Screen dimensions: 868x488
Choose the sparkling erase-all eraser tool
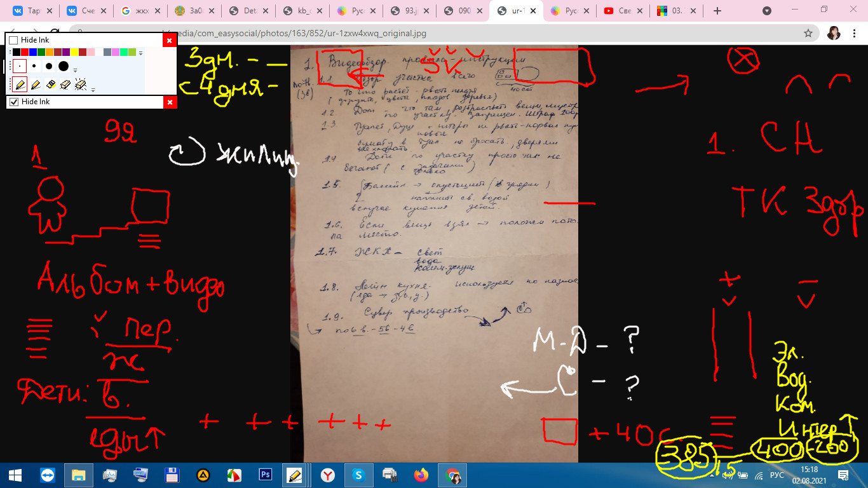click(81, 84)
